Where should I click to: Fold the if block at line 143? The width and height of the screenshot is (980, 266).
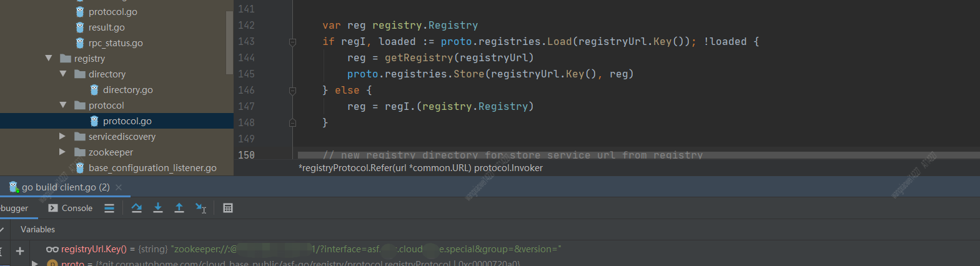click(292, 42)
